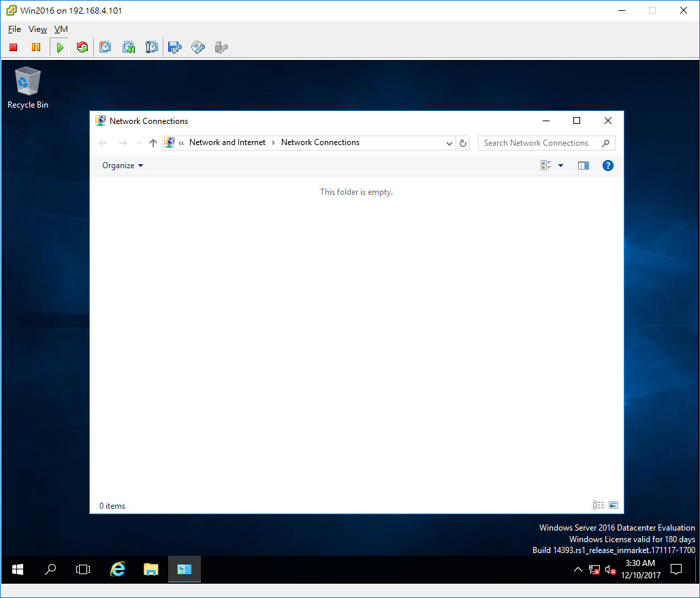Viewport: 700px width, 598px height.
Task: Go up one level with the up arrow
Action: [x=153, y=143]
